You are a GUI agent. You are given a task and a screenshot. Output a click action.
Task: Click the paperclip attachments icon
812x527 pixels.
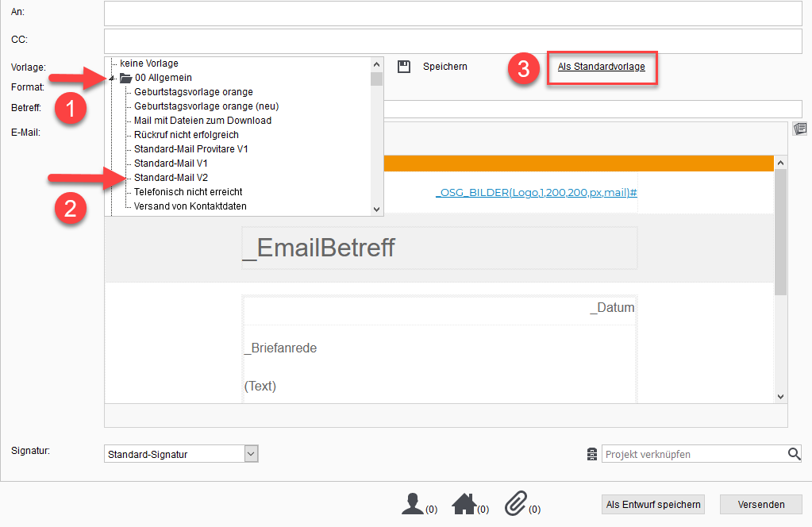click(x=516, y=504)
